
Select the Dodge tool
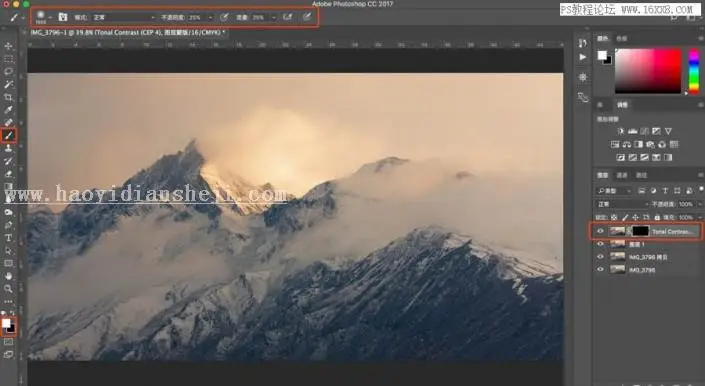click(9, 212)
